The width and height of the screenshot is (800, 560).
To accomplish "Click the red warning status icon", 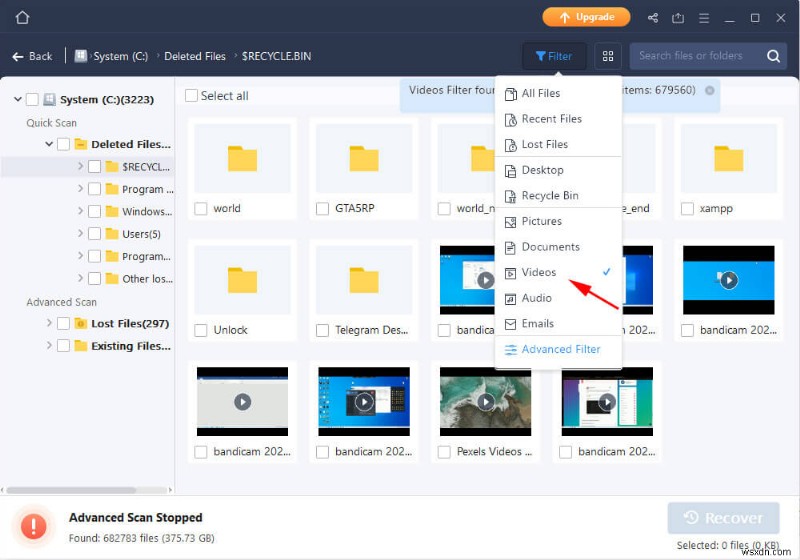I will click(34, 526).
